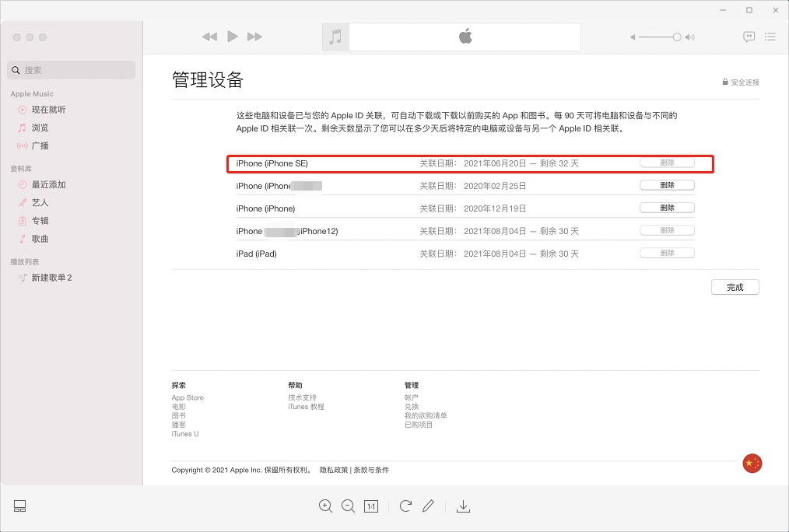Click the zoom in magnifier icon
This screenshot has width=789, height=532.
tap(325, 506)
